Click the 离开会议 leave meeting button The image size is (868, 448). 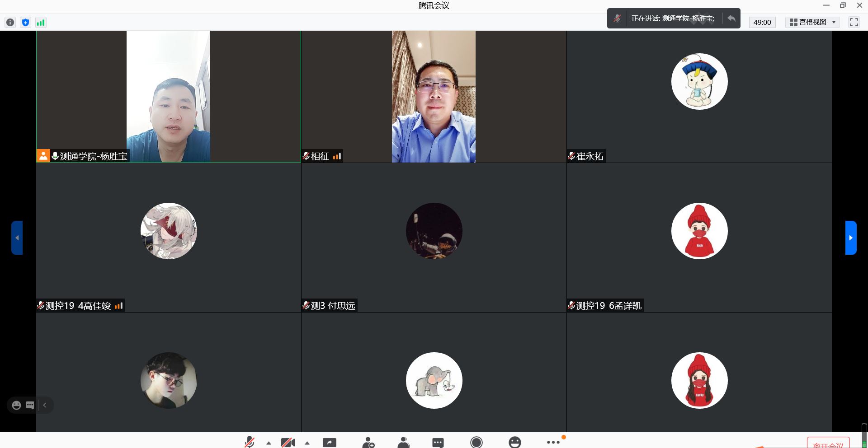[x=828, y=443]
